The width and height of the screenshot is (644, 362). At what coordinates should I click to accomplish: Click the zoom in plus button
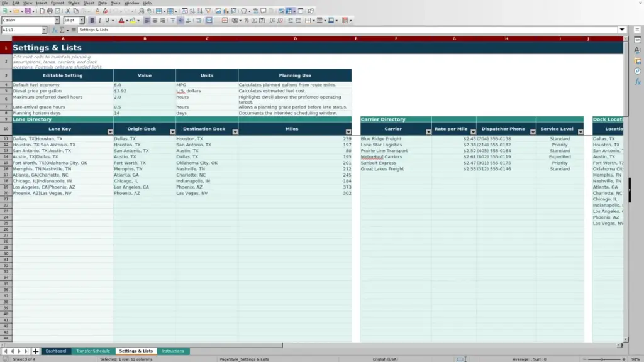point(623,359)
